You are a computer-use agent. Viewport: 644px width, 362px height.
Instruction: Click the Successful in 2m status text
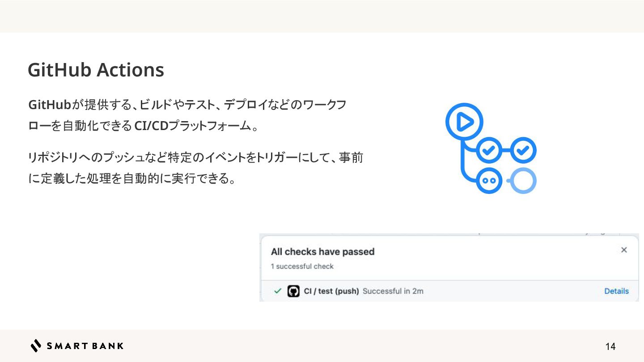[393, 291]
